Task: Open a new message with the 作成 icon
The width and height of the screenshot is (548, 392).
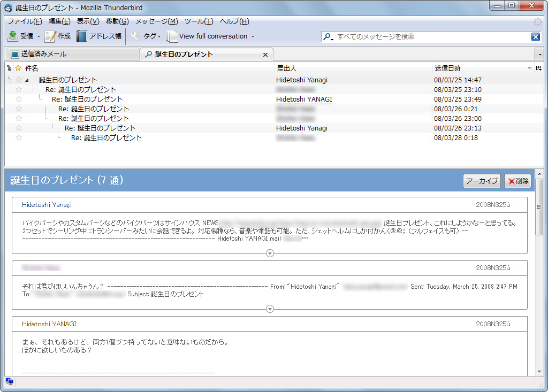Action: click(x=51, y=36)
